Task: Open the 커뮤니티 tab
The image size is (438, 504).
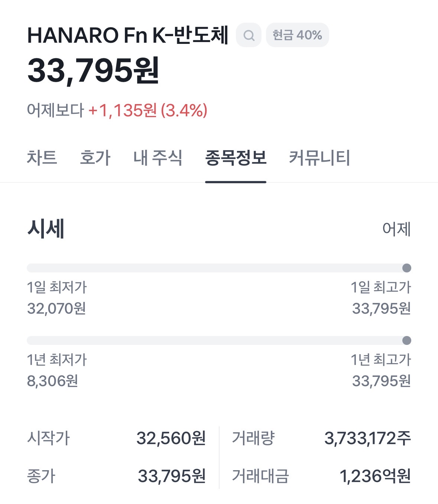Action: pyautogui.click(x=319, y=158)
